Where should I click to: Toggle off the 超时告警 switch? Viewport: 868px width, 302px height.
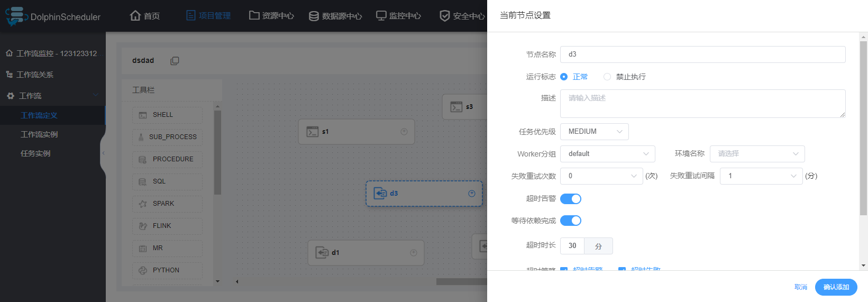click(x=571, y=199)
